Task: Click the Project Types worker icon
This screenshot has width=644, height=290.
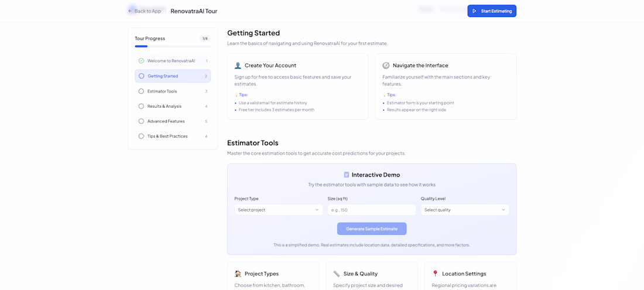Action: [238, 274]
